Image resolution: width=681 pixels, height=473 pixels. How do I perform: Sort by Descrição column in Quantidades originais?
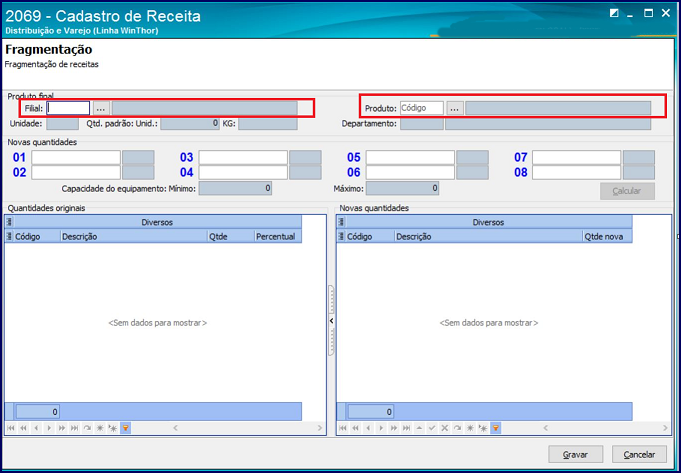click(x=133, y=236)
